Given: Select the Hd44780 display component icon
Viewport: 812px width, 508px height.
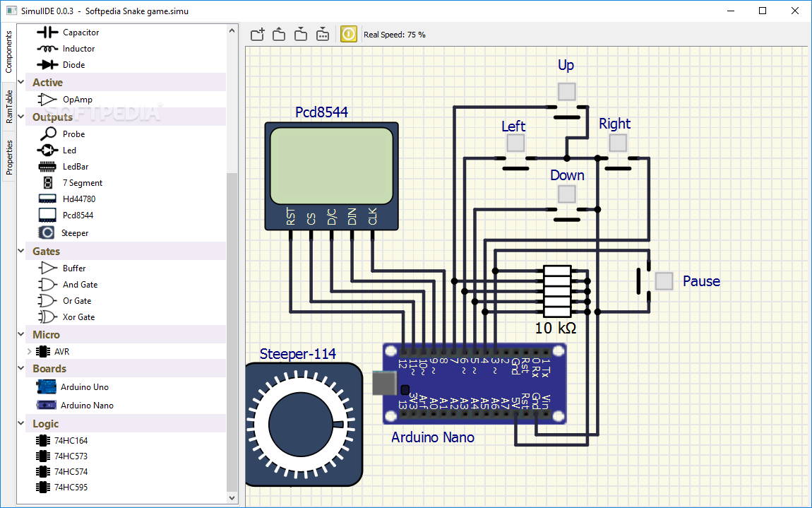Looking at the screenshot, I should pyautogui.click(x=47, y=199).
